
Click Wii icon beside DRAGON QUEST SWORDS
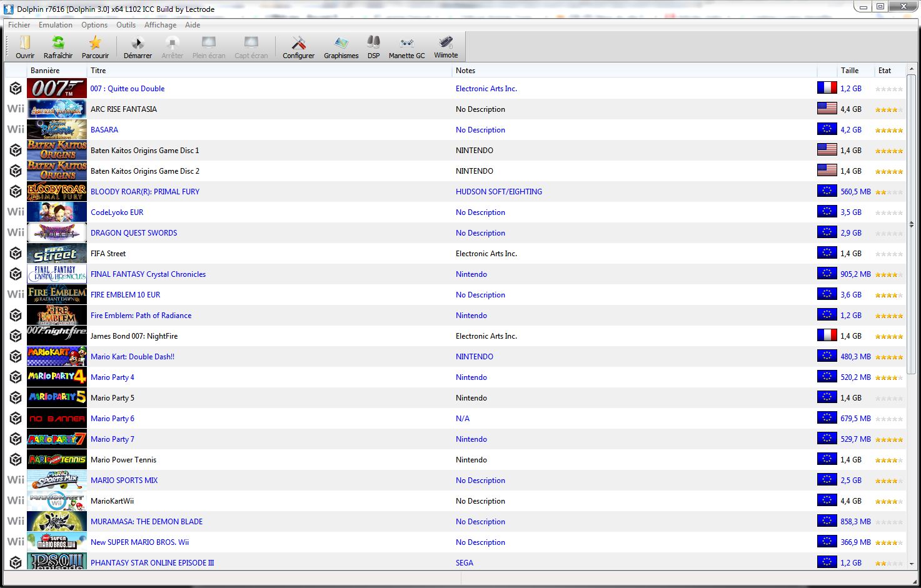16,233
